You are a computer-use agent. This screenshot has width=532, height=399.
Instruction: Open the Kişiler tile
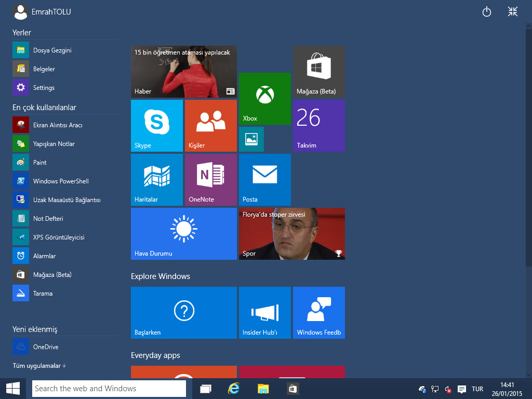[211, 126]
